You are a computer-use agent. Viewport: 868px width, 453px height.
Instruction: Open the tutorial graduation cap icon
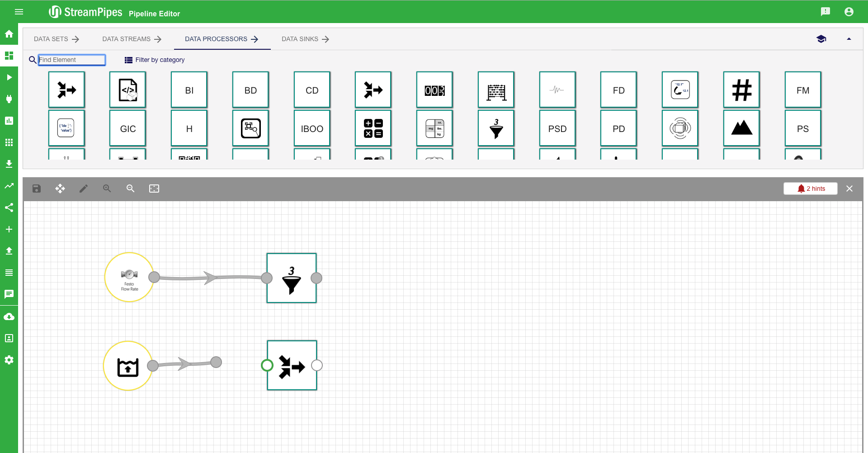point(821,39)
